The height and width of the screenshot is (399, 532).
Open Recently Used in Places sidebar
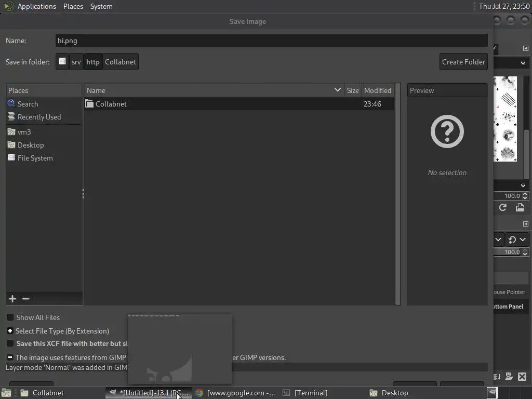click(x=39, y=117)
